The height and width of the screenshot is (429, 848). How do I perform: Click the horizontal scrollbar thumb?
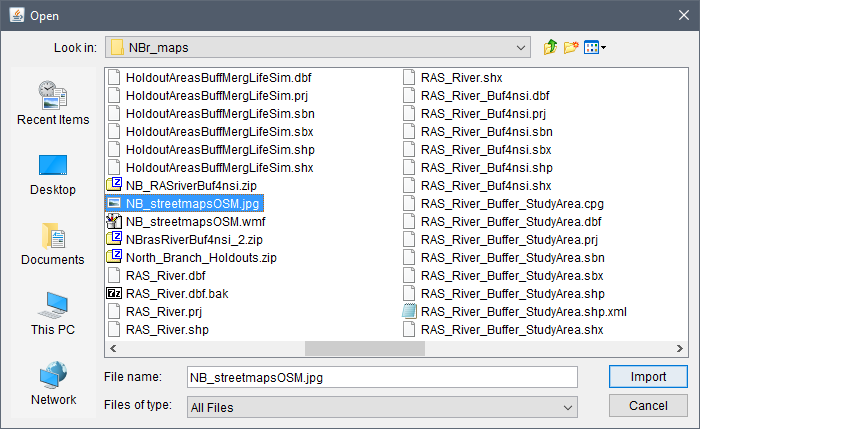(365, 348)
